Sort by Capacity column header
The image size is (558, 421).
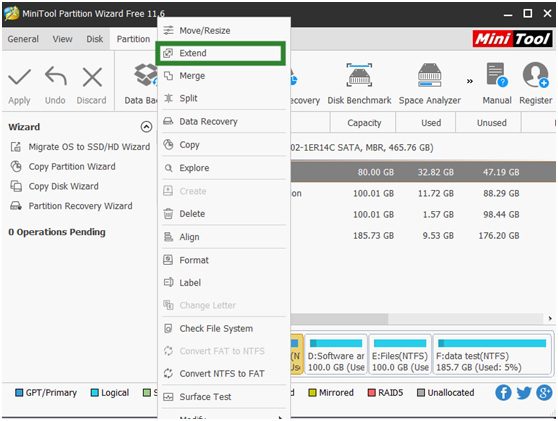tap(363, 123)
